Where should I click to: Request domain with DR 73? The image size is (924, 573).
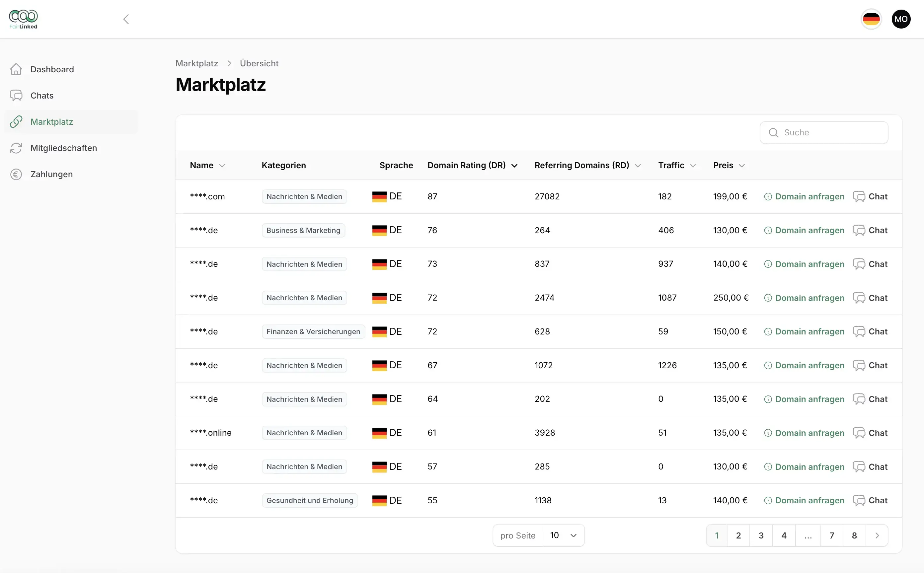pos(804,264)
